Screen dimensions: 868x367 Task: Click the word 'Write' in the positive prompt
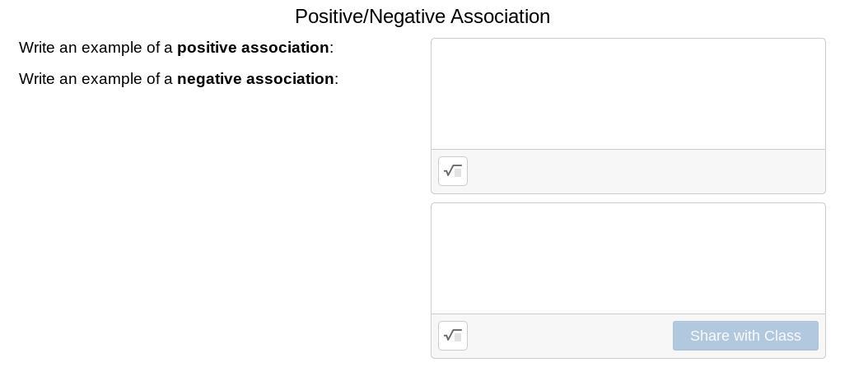(37, 48)
